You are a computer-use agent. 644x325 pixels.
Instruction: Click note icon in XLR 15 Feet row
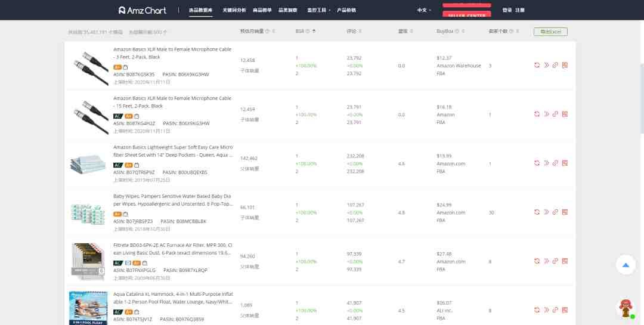pyautogui.click(x=565, y=114)
